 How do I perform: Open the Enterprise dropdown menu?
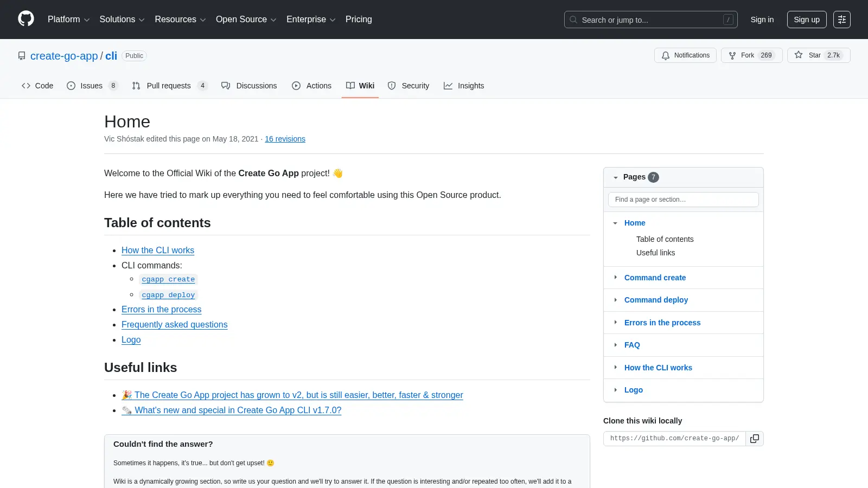pos(311,20)
